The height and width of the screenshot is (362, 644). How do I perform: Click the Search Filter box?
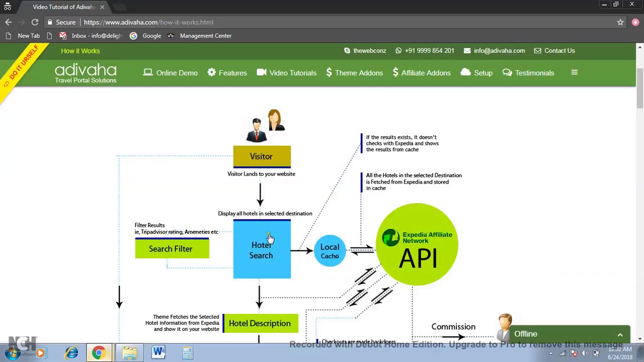pyautogui.click(x=172, y=248)
